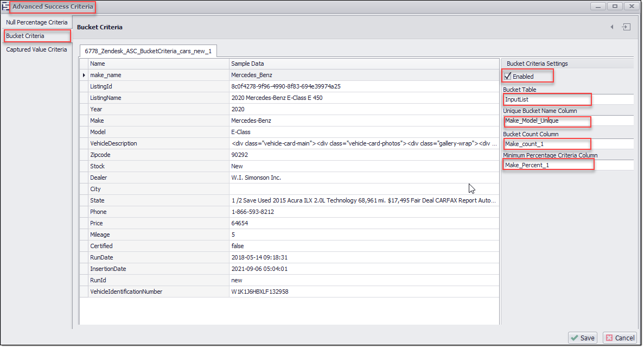Screen dimensions: 644x348
Task: Open the Captured Value Criteria section
Action: [x=36, y=49]
